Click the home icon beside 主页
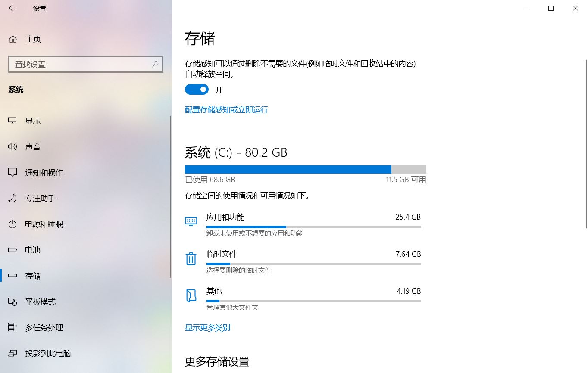 (13, 39)
